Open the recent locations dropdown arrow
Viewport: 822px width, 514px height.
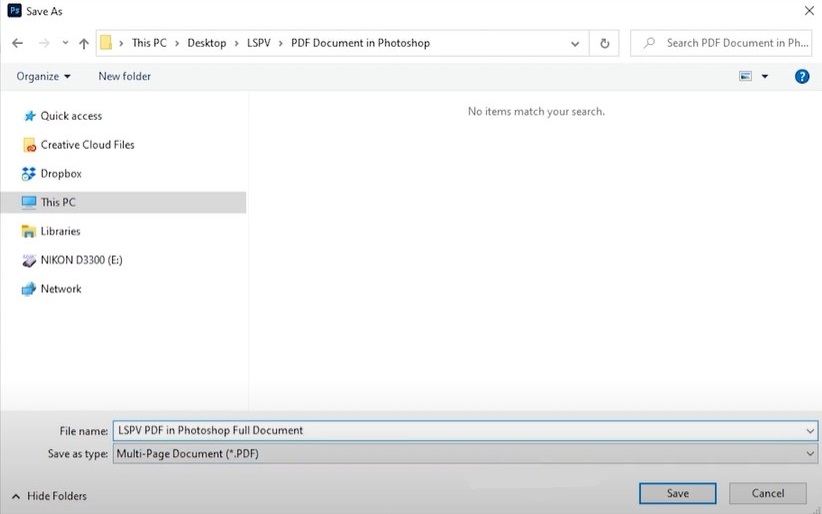(65, 43)
